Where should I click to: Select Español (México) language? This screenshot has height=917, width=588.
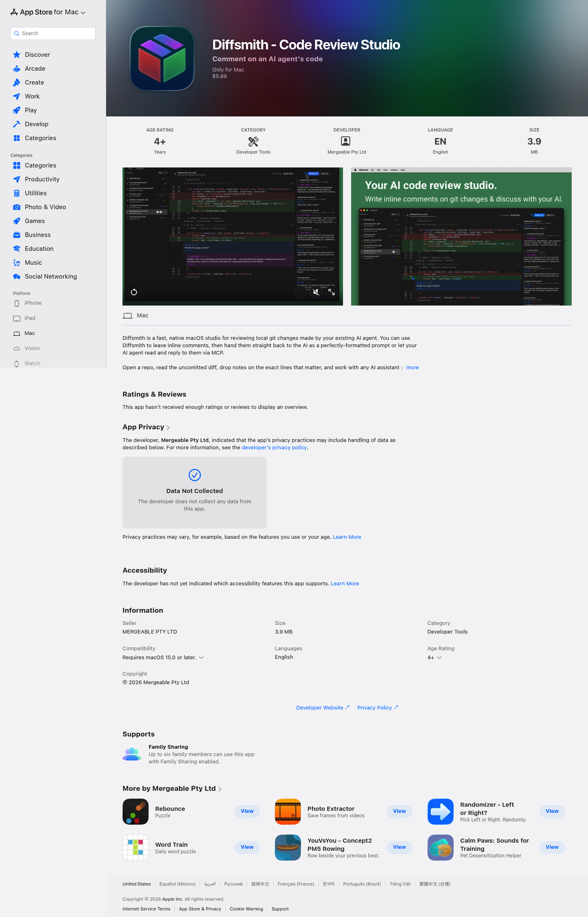click(x=177, y=884)
